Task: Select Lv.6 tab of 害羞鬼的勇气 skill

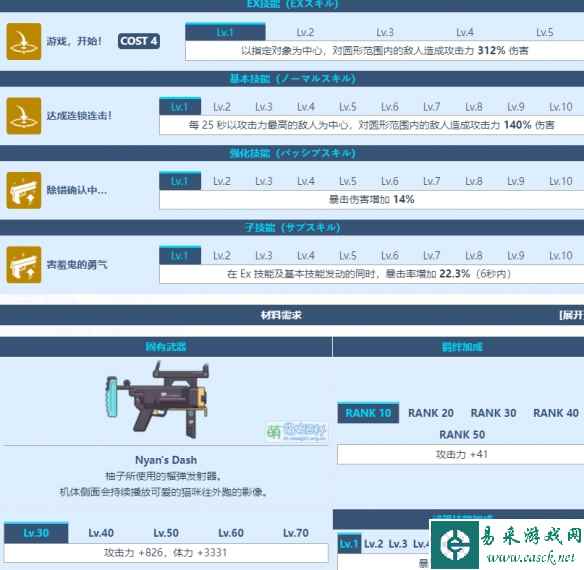Action: click(x=390, y=256)
